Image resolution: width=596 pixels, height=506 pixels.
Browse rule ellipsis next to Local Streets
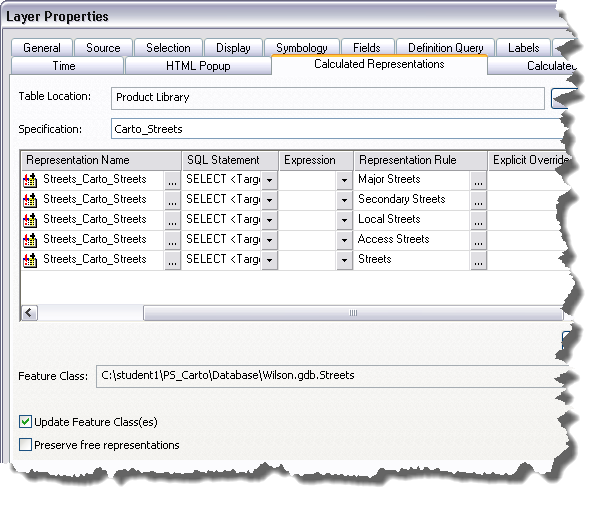[478, 220]
